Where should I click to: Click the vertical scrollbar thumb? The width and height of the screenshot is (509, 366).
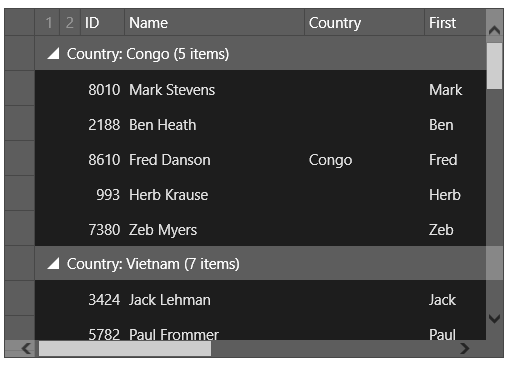[494, 66]
